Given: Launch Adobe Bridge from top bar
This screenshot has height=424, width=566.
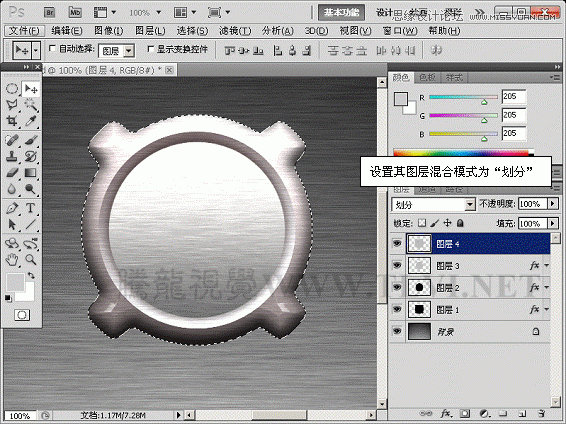Looking at the screenshot, I should (50, 13).
